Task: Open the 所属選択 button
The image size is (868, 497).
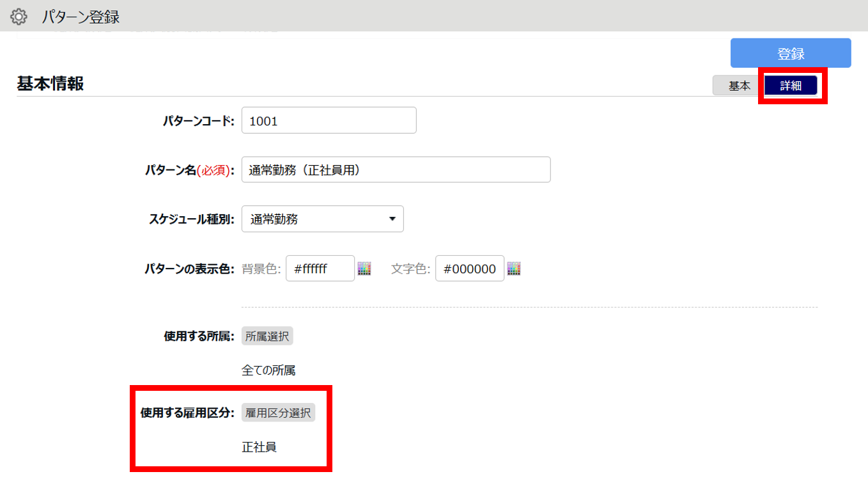Action: (267, 336)
